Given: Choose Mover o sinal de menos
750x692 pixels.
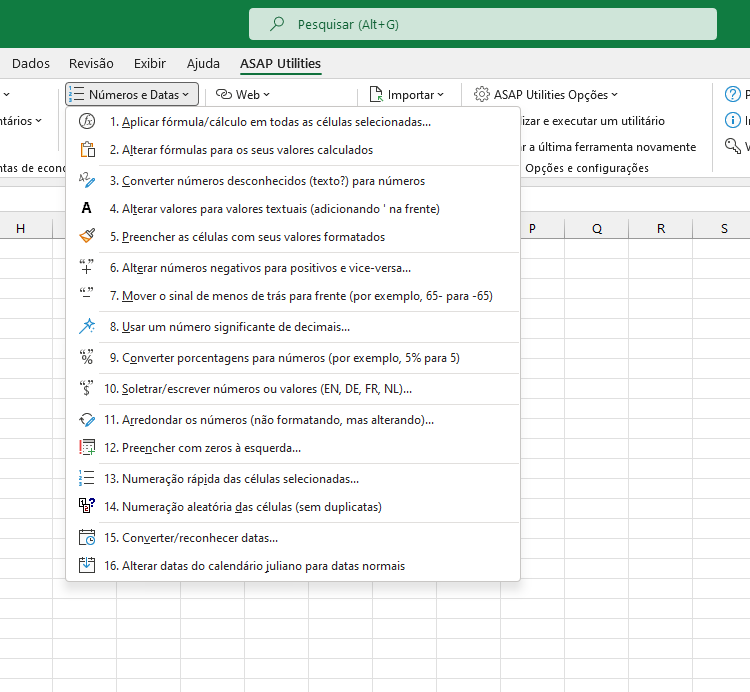Looking at the screenshot, I should pos(293,296).
